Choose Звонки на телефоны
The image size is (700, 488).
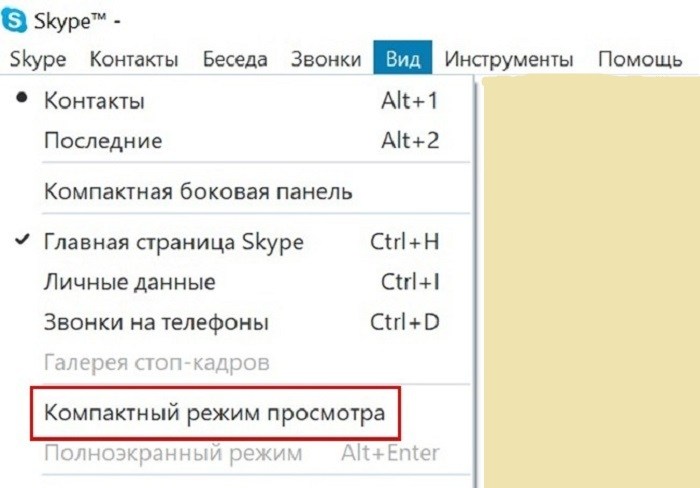point(237,322)
